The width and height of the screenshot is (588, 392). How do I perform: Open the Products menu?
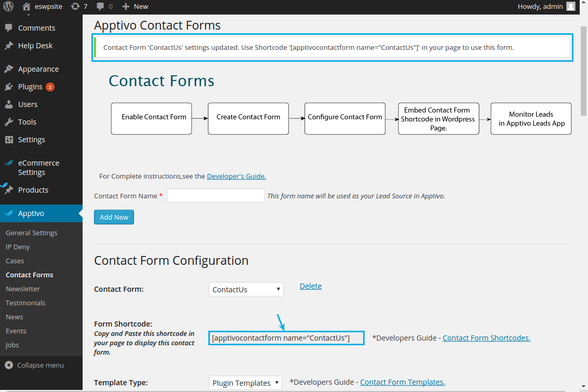click(x=33, y=190)
